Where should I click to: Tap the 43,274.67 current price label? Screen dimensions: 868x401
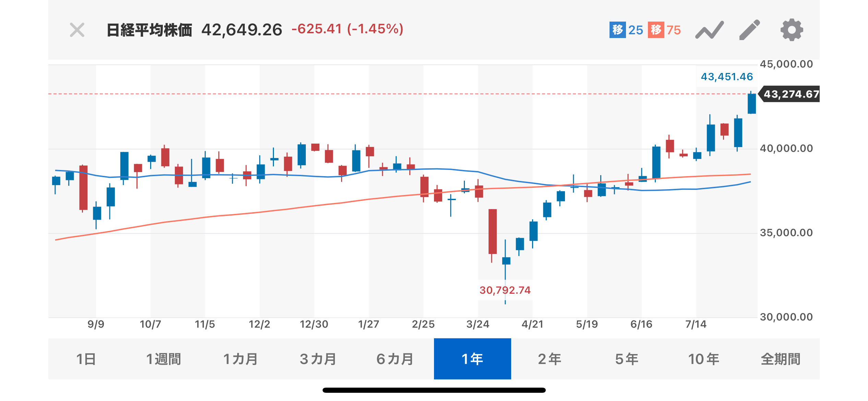[791, 94]
